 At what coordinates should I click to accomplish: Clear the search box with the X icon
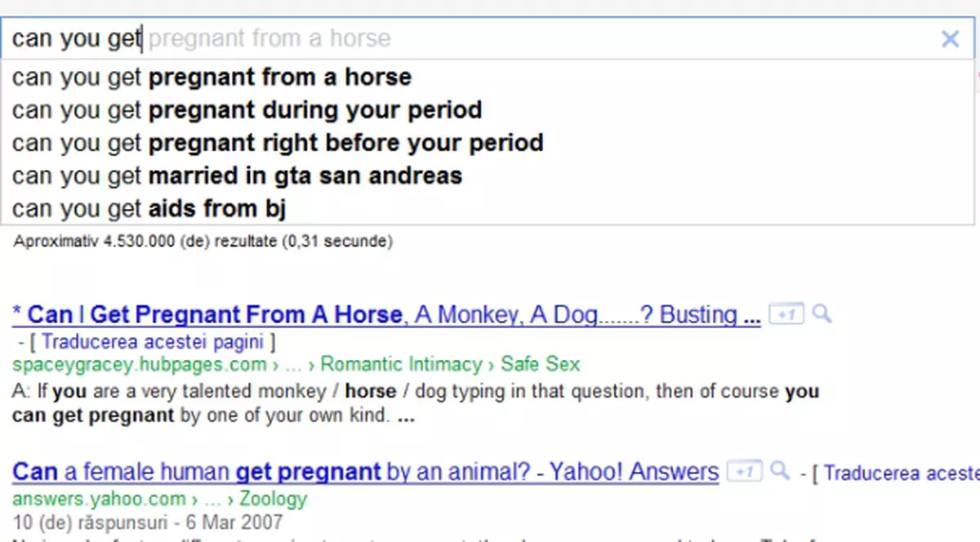(x=950, y=38)
